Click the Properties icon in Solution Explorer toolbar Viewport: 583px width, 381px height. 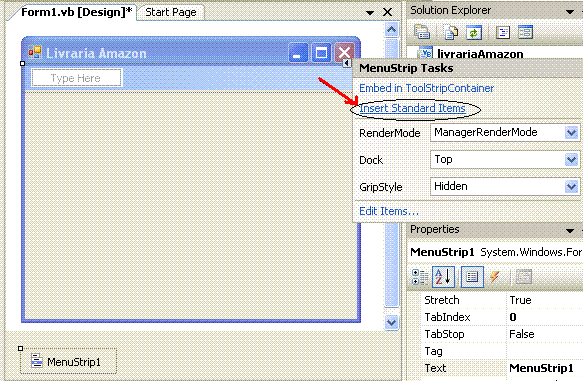pos(422,33)
